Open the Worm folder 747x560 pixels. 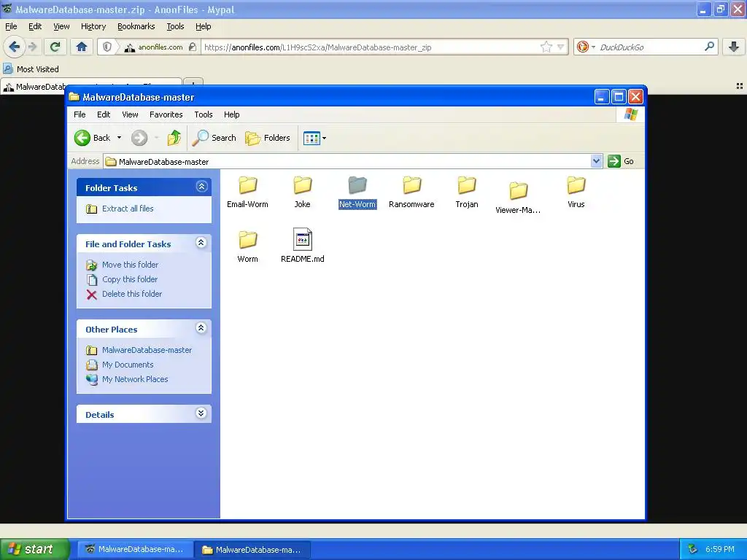click(x=247, y=246)
